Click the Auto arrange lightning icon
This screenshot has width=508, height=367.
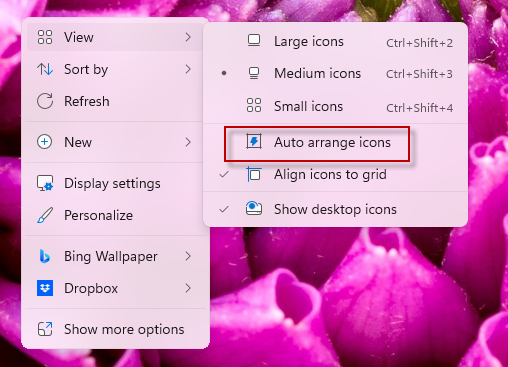click(254, 141)
